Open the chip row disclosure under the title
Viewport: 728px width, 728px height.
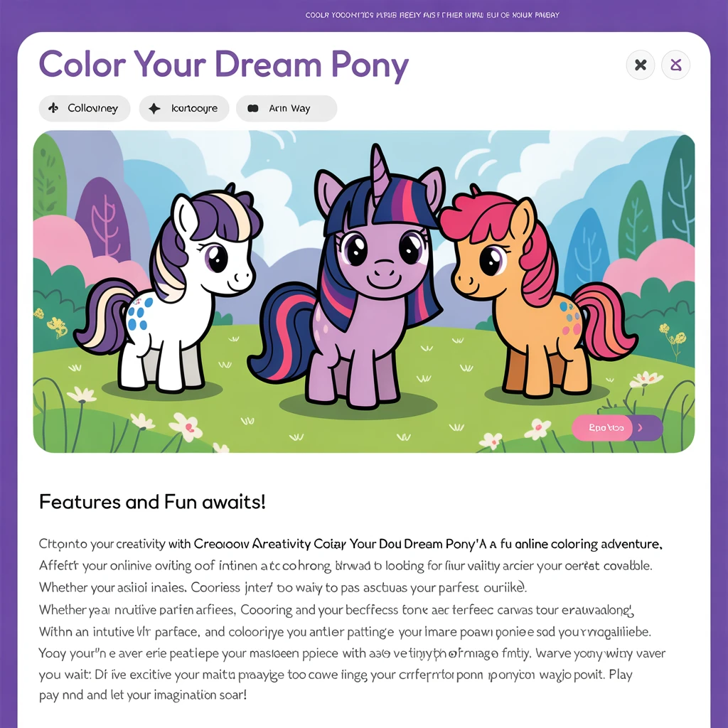(x=183, y=108)
